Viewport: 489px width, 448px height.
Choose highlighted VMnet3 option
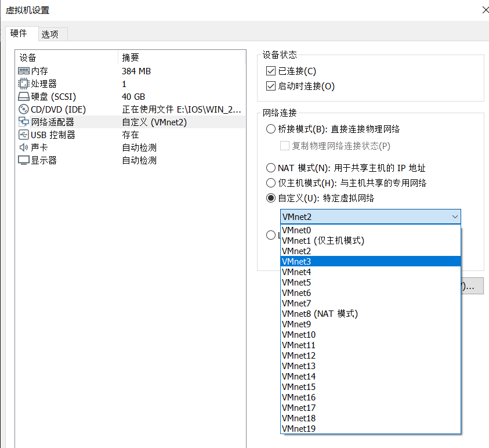coord(371,262)
